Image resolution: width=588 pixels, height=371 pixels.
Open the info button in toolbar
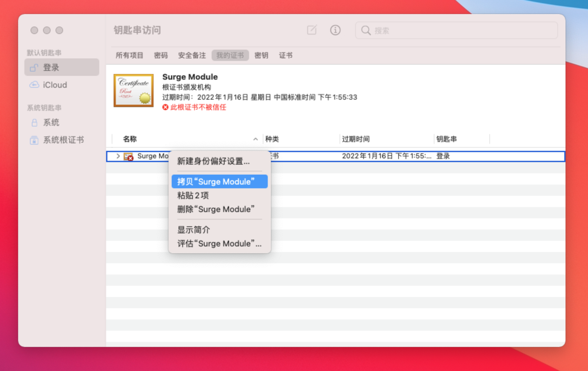point(335,30)
